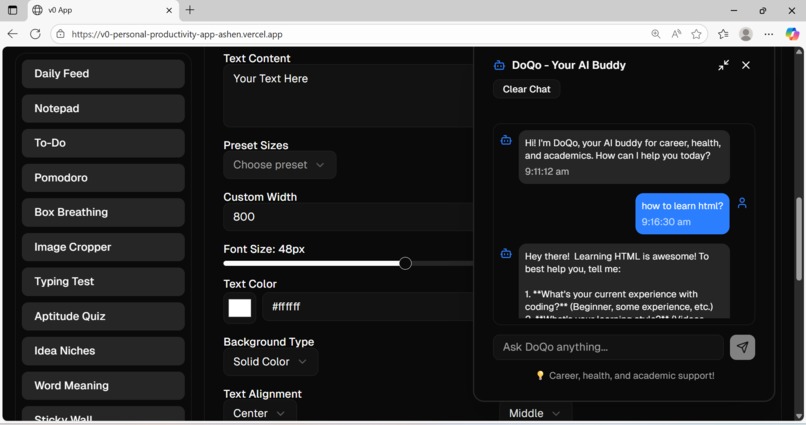Viewport: 806px width, 425px height.
Task: Open the white text color swatch
Action: click(240, 308)
